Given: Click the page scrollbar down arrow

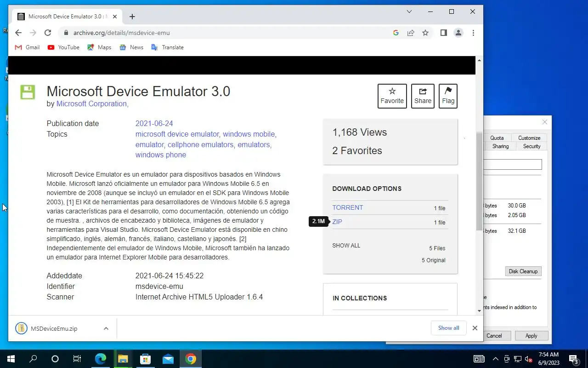Looking at the screenshot, I should pos(479,311).
